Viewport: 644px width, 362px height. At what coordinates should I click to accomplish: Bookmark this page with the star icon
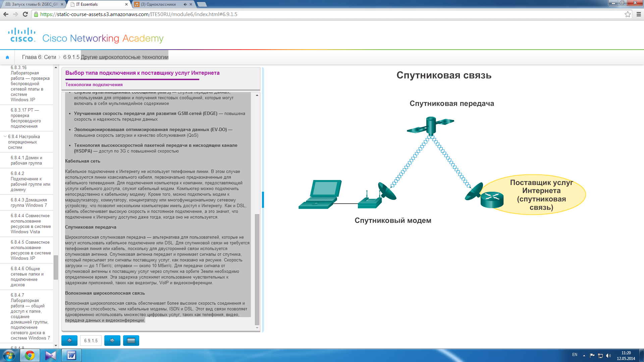pyautogui.click(x=628, y=14)
